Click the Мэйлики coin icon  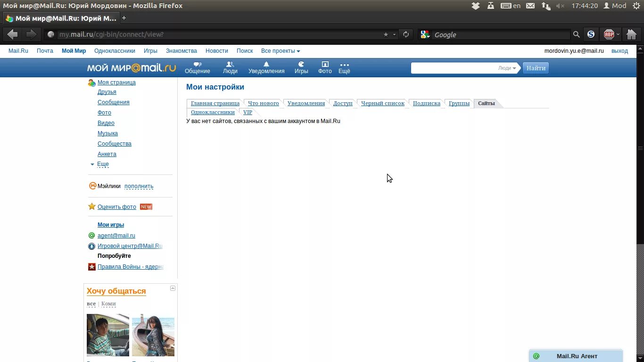pos(92,186)
